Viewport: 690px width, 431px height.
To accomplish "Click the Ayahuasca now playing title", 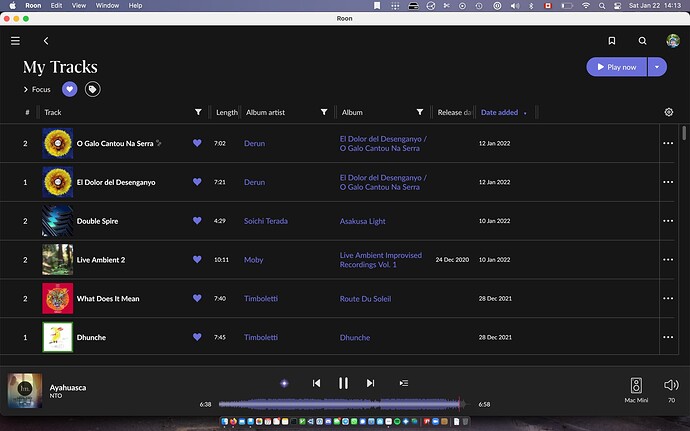I will tap(68, 387).
